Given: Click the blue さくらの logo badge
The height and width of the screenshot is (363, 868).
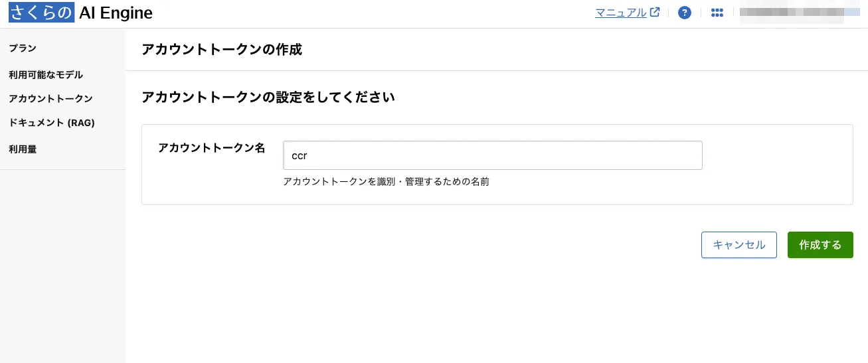Looking at the screenshot, I should point(41,13).
